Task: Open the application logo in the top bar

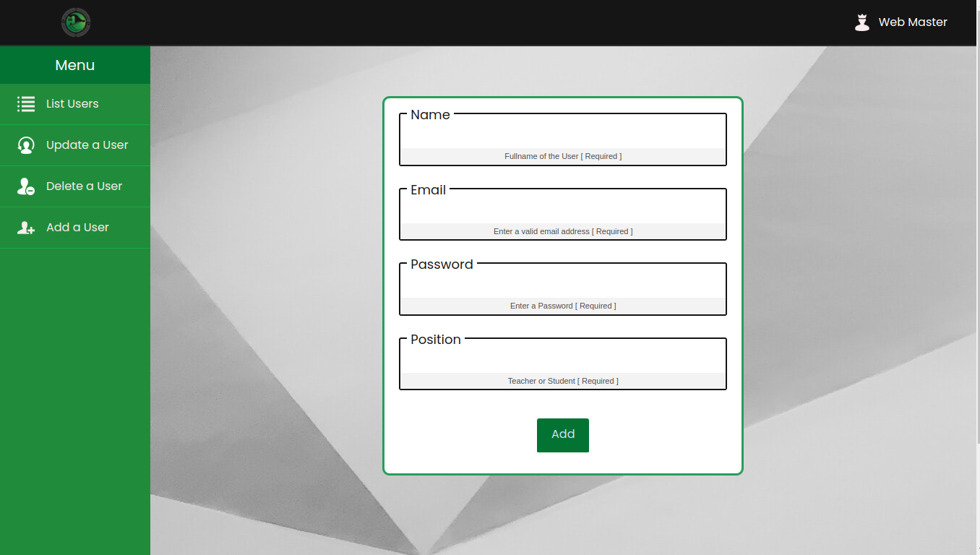Action: click(x=74, y=22)
